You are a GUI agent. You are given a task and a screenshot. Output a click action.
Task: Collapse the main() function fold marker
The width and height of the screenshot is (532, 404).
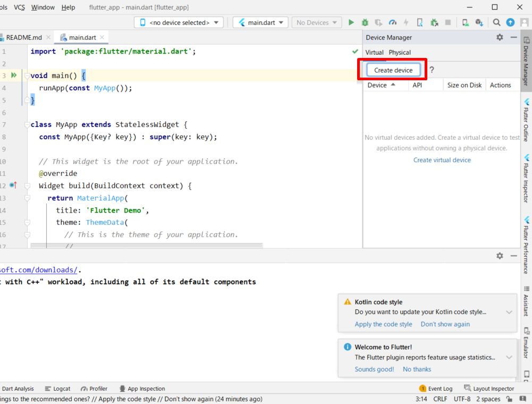click(27, 75)
